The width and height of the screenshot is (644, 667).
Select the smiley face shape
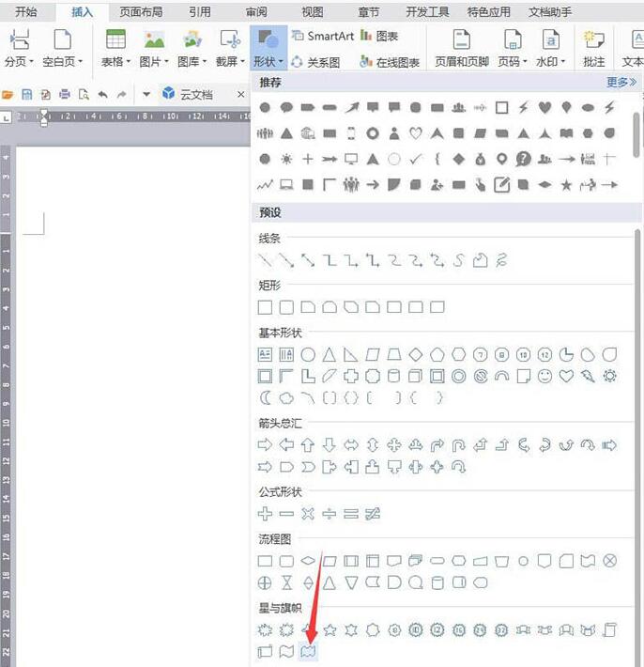(x=544, y=376)
